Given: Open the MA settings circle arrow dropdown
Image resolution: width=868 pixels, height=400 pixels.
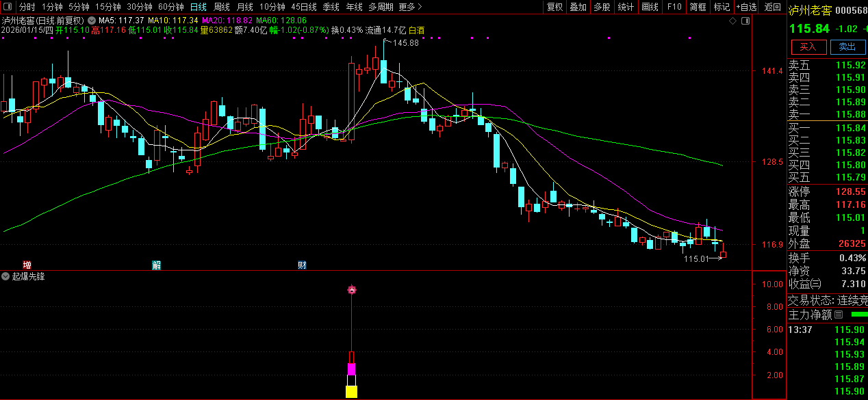Looking at the screenshot, I should [92, 21].
